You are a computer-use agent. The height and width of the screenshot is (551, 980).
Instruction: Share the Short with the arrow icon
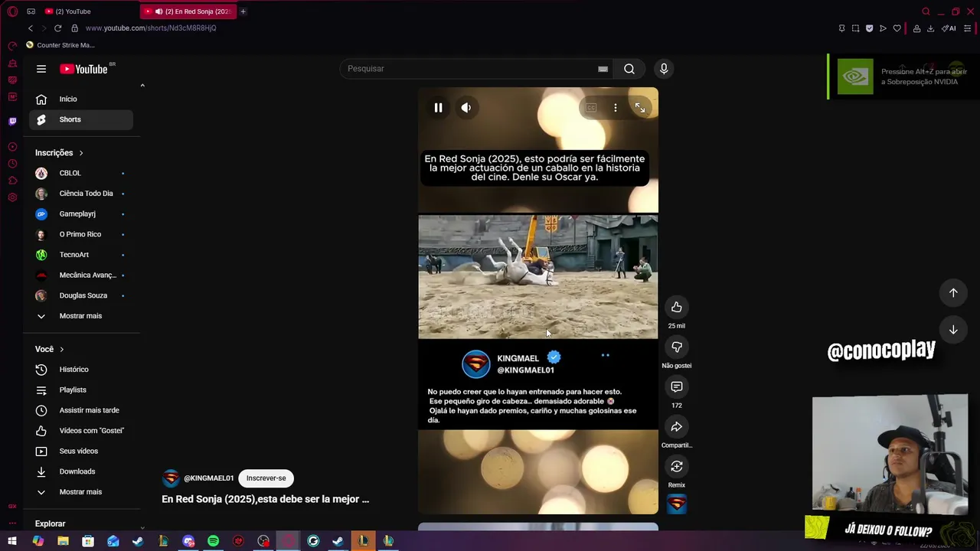point(677,427)
